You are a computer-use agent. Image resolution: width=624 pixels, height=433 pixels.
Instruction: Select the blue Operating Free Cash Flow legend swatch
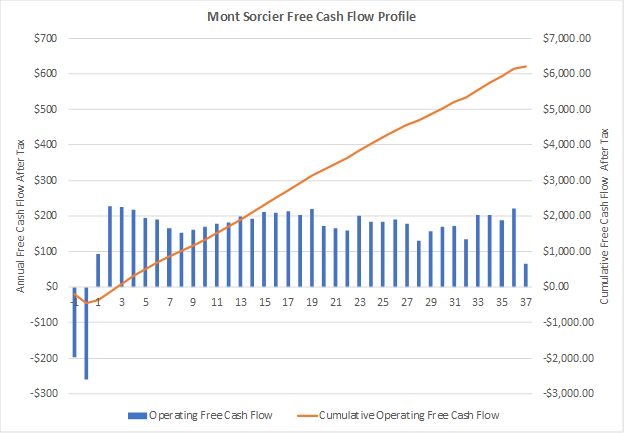(x=137, y=415)
